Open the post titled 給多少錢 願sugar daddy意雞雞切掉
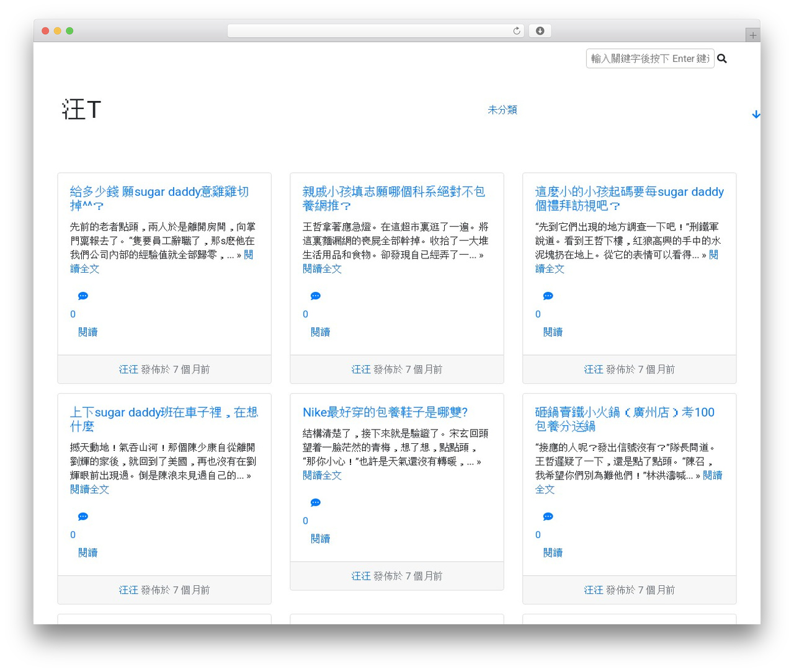 click(x=159, y=198)
